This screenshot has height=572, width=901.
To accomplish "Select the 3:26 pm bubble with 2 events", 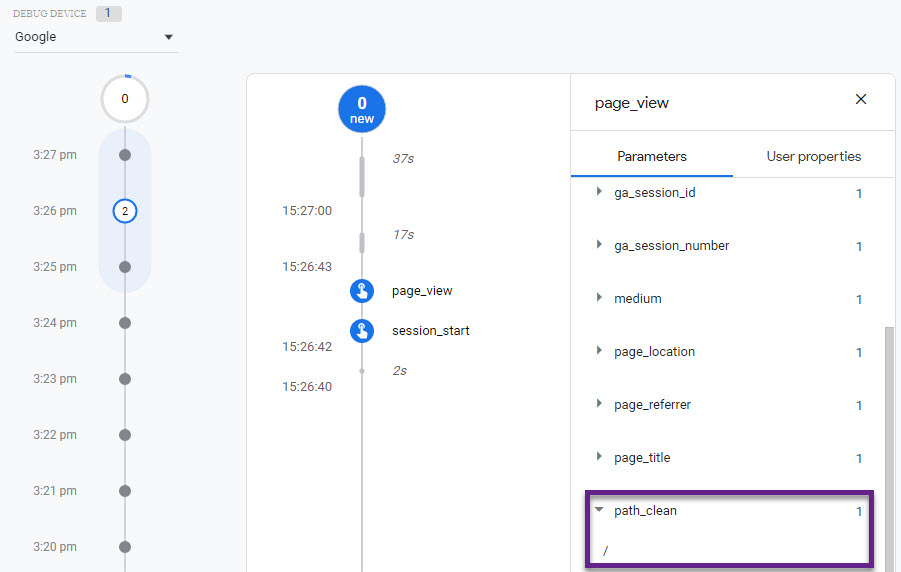I will 125,211.
